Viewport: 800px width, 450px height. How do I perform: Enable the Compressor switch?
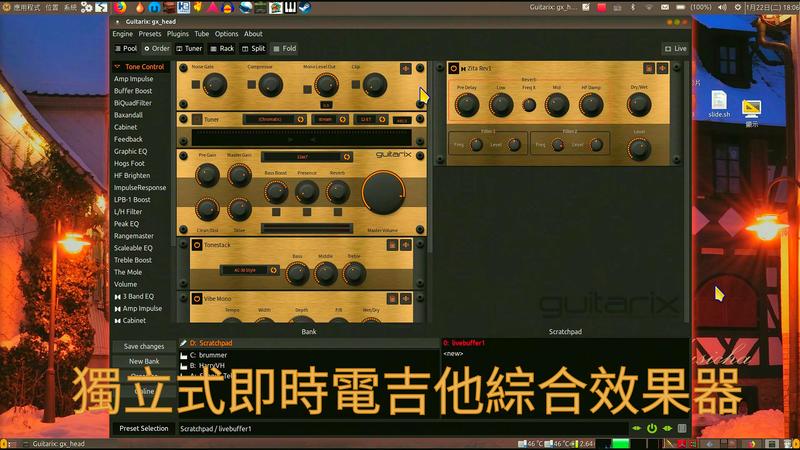252,85
